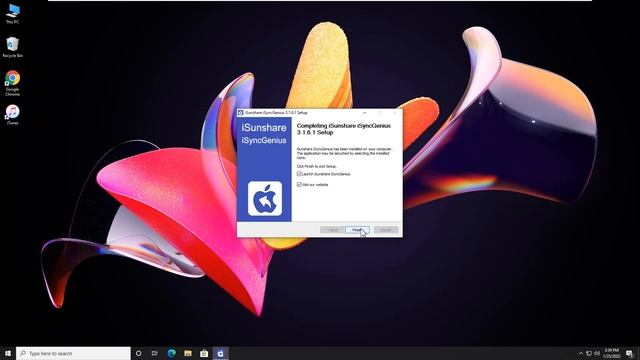Click the Finish button in setup
The height and width of the screenshot is (360, 640).
tap(357, 230)
